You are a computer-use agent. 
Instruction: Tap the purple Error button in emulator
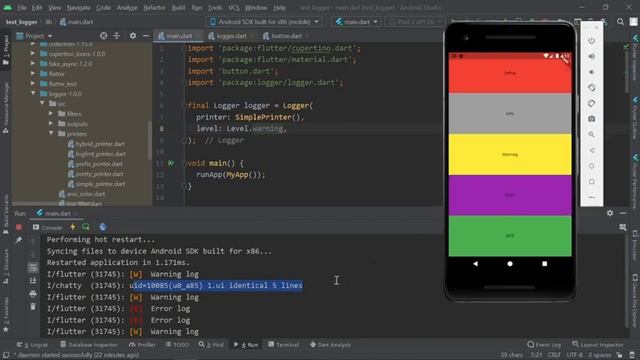[x=510, y=195]
